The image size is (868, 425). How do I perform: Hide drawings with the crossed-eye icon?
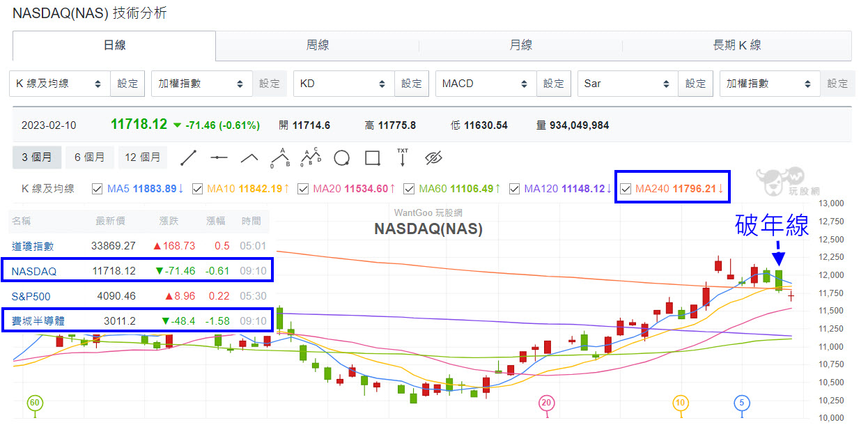point(433,157)
